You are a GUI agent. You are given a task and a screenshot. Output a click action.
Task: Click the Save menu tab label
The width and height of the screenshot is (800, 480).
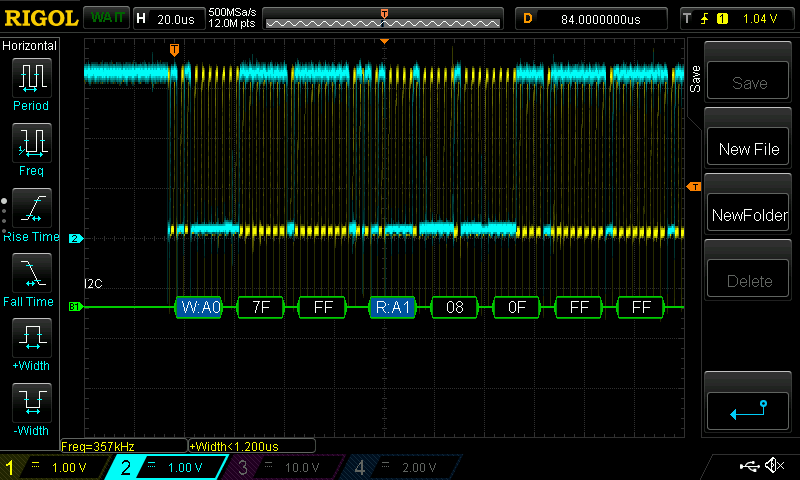pos(695,79)
